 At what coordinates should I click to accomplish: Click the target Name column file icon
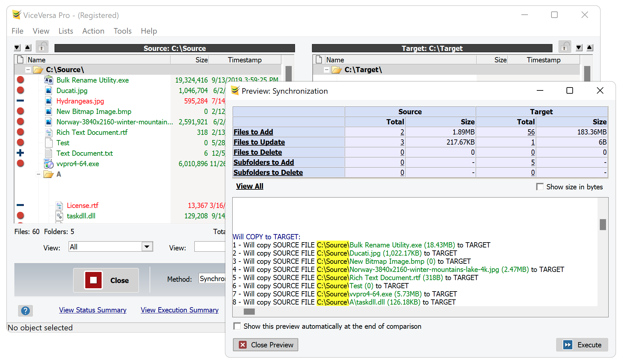pyautogui.click(x=319, y=60)
